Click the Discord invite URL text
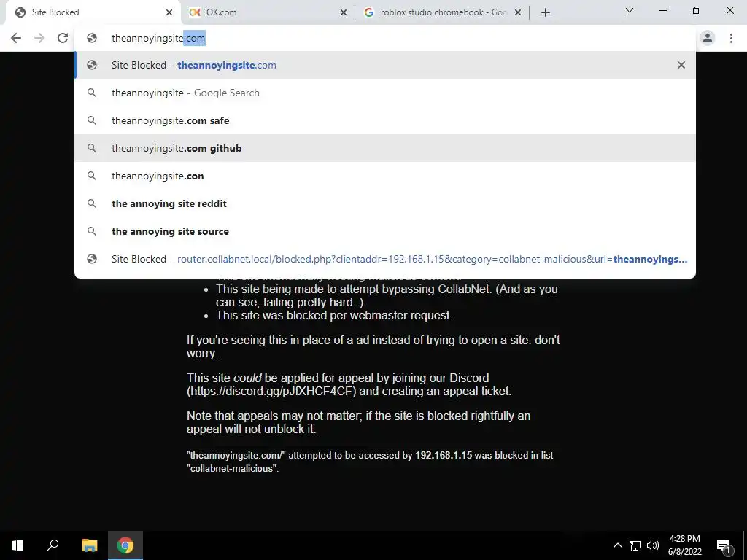The width and height of the screenshot is (747, 560). point(271,392)
